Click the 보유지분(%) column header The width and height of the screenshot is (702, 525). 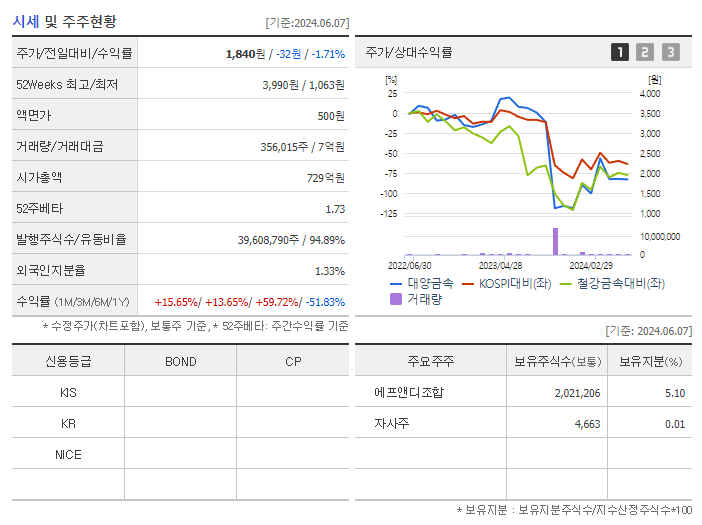pyautogui.click(x=650, y=361)
